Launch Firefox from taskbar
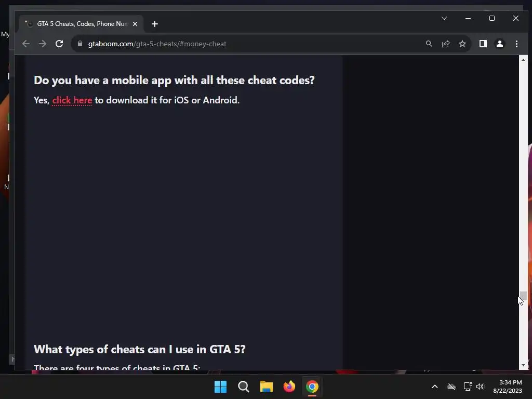Image resolution: width=532 pixels, height=399 pixels. [289, 387]
